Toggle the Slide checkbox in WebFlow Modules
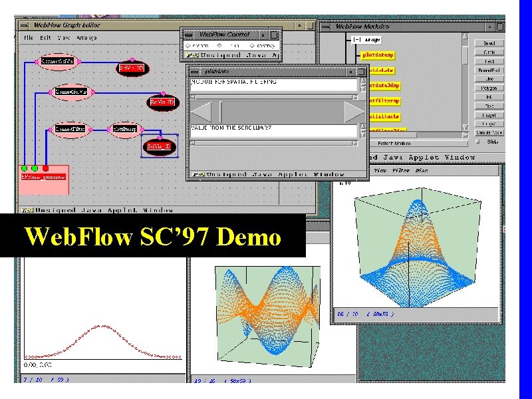 [x=478, y=142]
